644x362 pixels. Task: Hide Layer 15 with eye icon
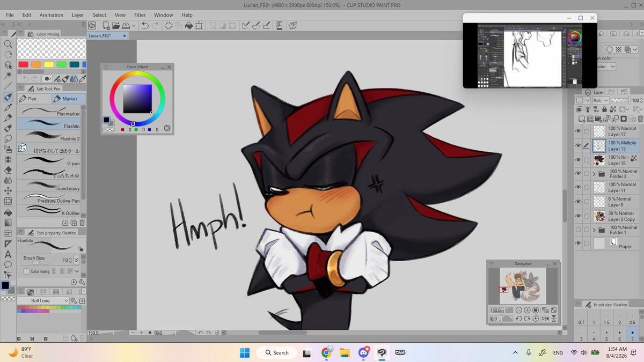click(579, 160)
